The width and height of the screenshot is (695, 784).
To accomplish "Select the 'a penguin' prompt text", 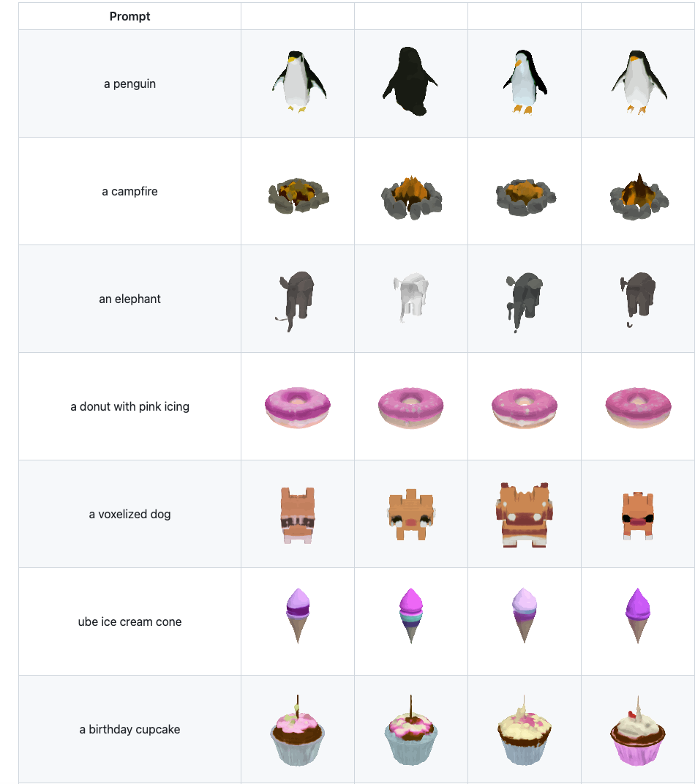I will click(130, 83).
